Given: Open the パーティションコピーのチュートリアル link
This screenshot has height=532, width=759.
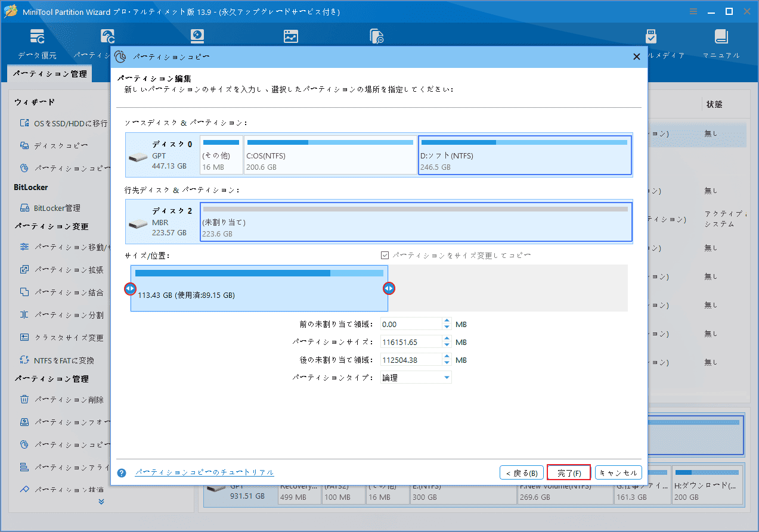Looking at the screenshot, I should [x=204, y=472].
